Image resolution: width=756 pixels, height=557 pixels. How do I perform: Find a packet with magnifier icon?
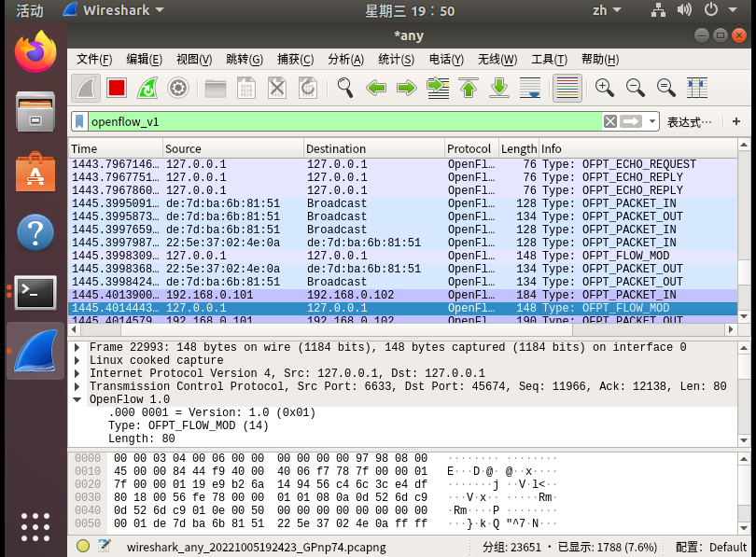click(345, 89)
